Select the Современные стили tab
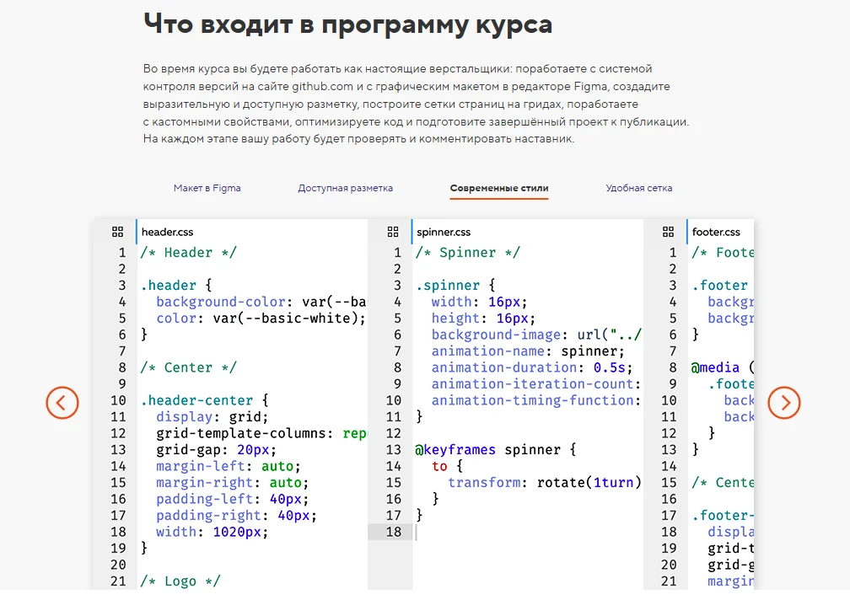Image resolution: width=850 pixels, height=616 pixels. point(499,188)
